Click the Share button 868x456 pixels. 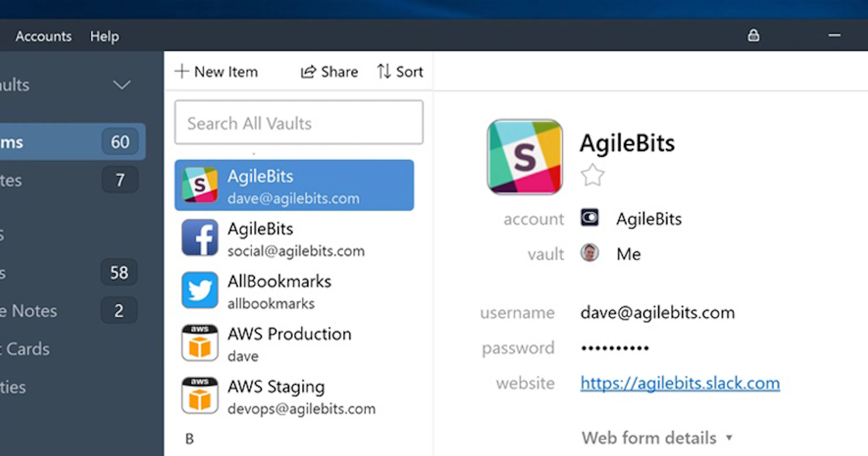[329, 72]
